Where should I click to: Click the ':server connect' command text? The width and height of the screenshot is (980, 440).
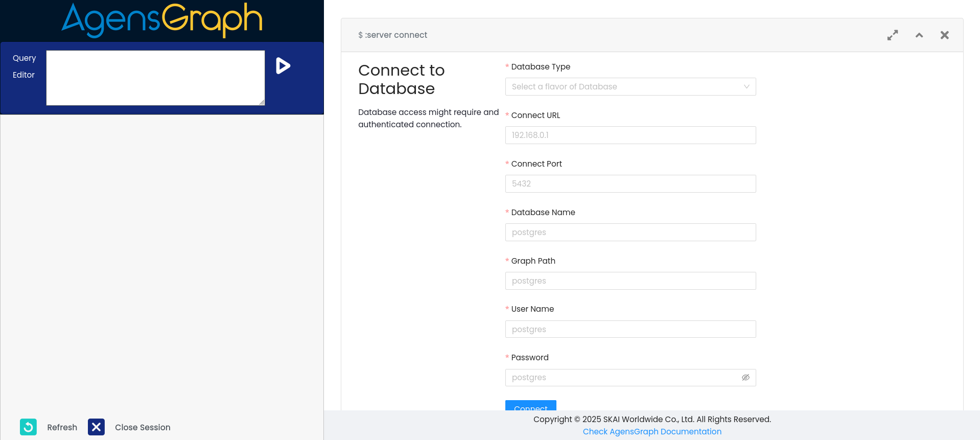click(392, 35)
